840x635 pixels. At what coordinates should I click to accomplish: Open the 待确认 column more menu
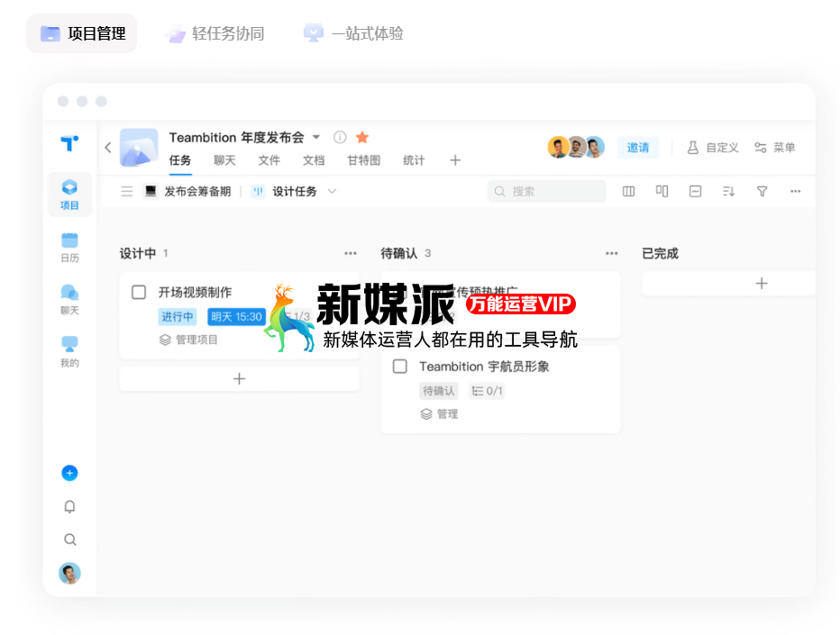(612, 253)
